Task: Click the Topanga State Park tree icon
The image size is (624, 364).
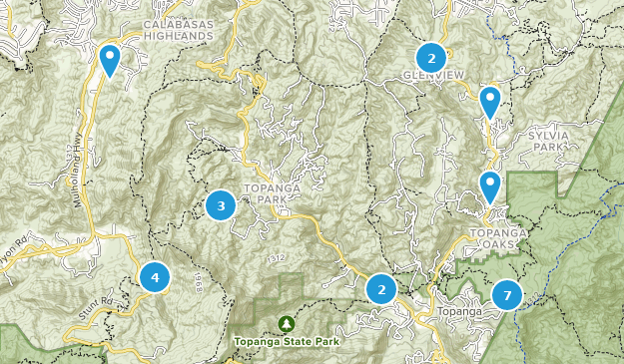Action: coord(287,324)
